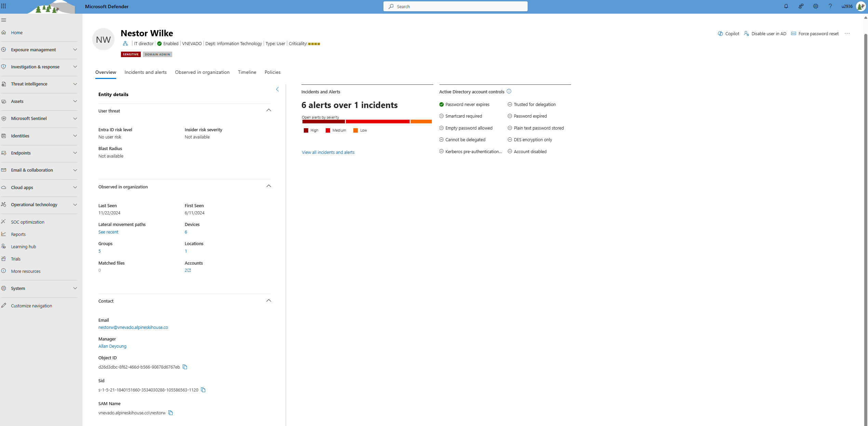The width and height of the screenshot is (868, 426).
Task: Open the search bar icon
Action: 391,6
